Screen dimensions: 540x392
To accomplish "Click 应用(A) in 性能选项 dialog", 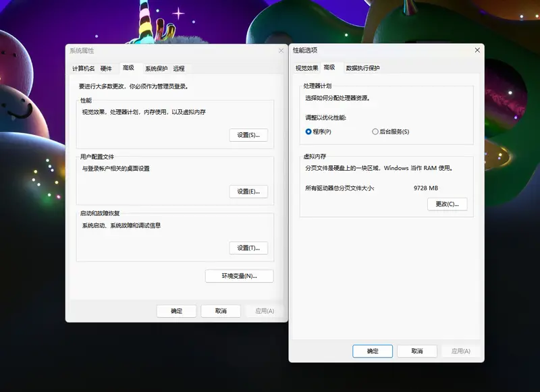I will (461, 351).
